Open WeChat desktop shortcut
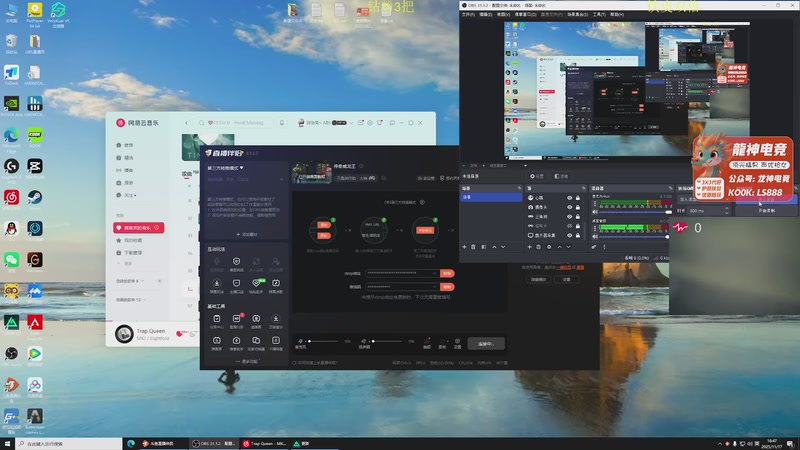This screenshot has width=800, height=450. click(11, 261)
